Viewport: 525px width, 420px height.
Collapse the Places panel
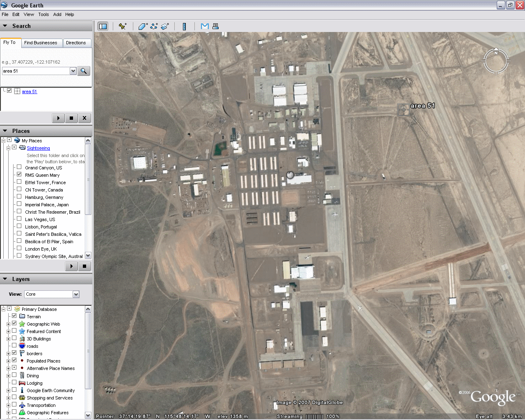pos(5,131)
